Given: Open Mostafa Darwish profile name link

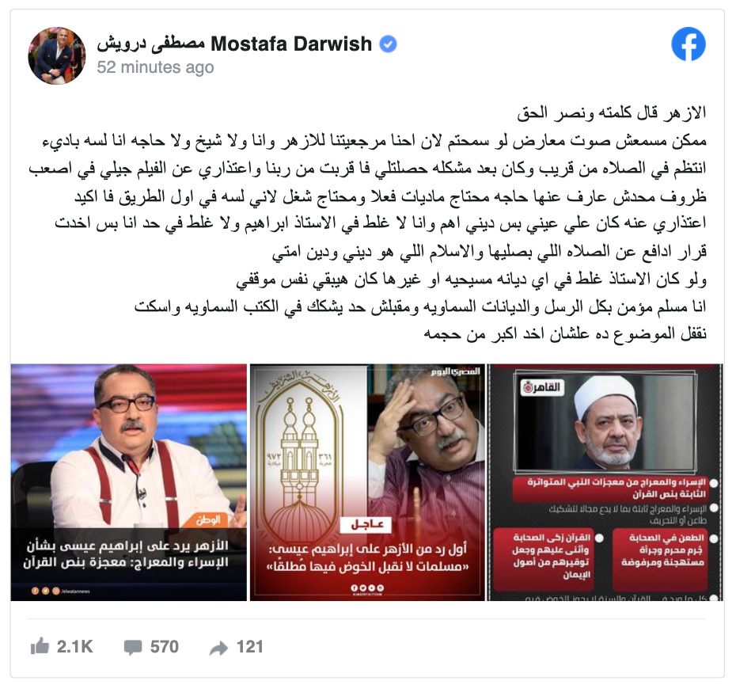Looking at the screenshot, I should tap(234, 44).
